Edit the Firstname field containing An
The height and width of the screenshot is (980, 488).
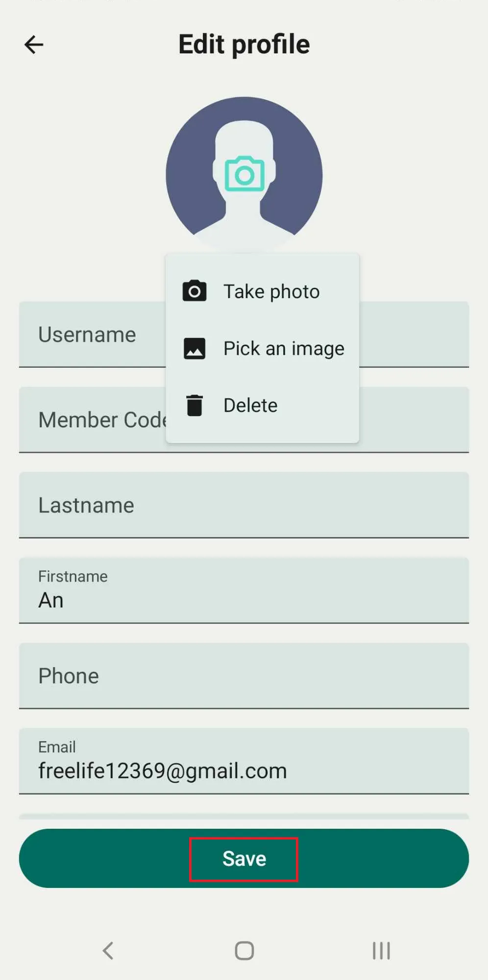click(244, 590)
